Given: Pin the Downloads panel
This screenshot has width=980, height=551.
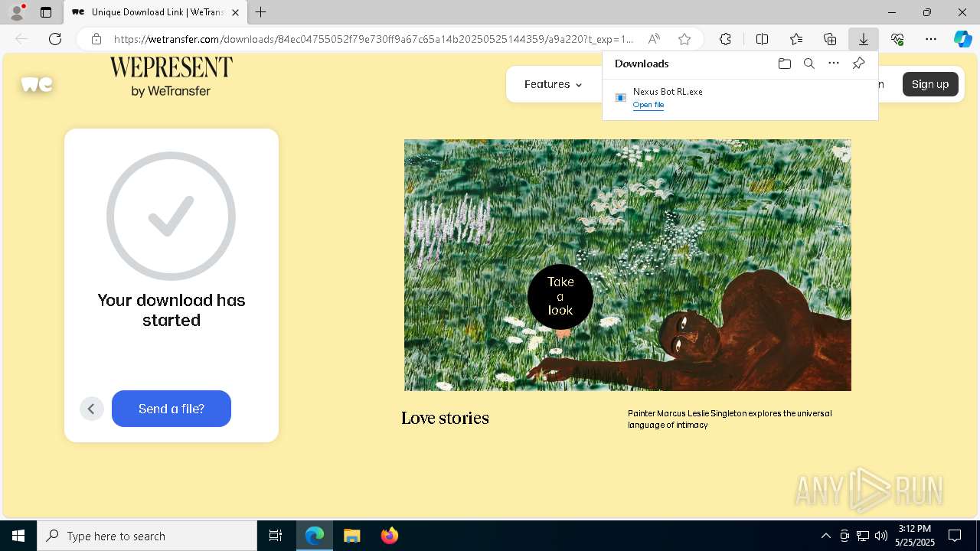Looking at the screenshot, I should (x=858, y=64).
